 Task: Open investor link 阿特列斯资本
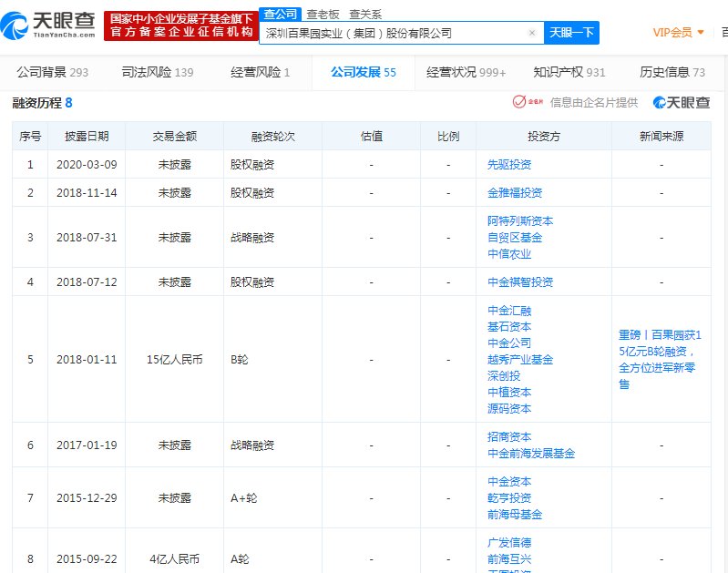coord(520,221)
